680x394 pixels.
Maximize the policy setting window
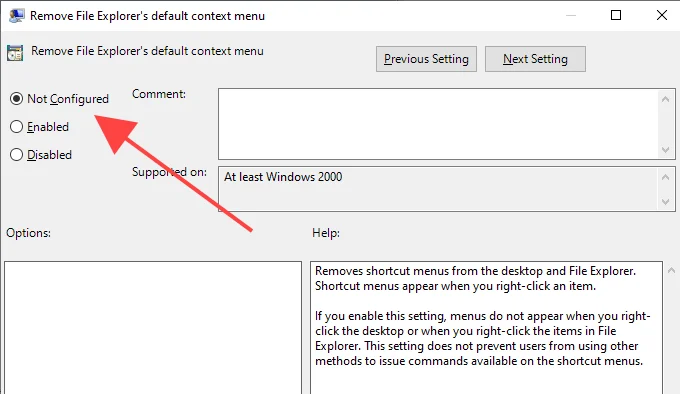[x=616, y=15]
